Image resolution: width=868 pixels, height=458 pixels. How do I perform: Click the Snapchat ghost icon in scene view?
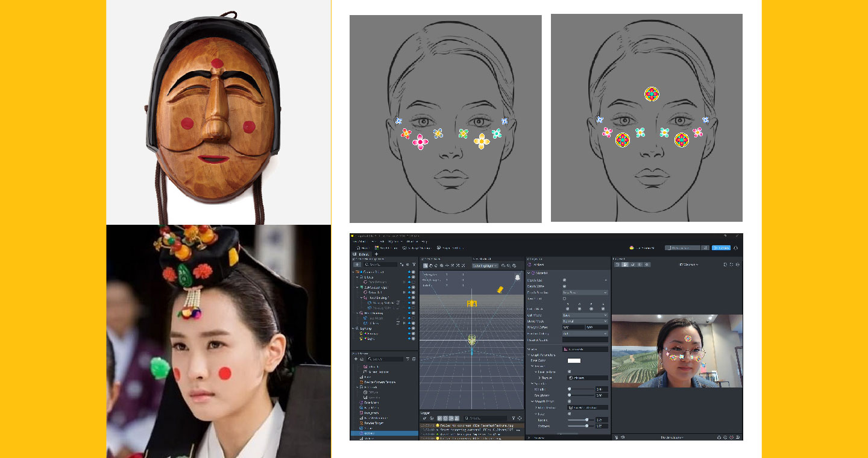[x=517, y=278]
